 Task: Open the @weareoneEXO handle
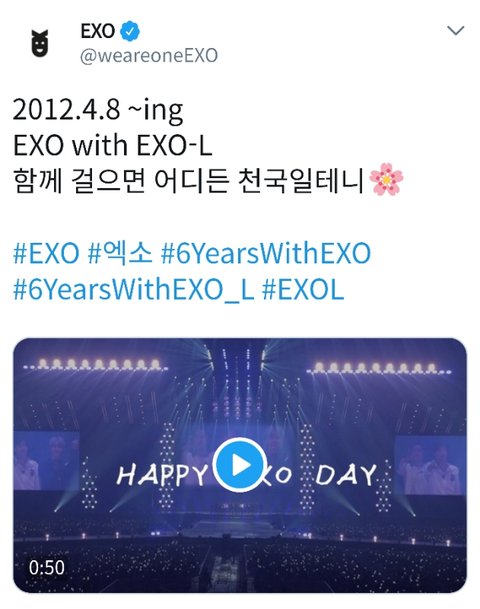click(x=149, y=56)
